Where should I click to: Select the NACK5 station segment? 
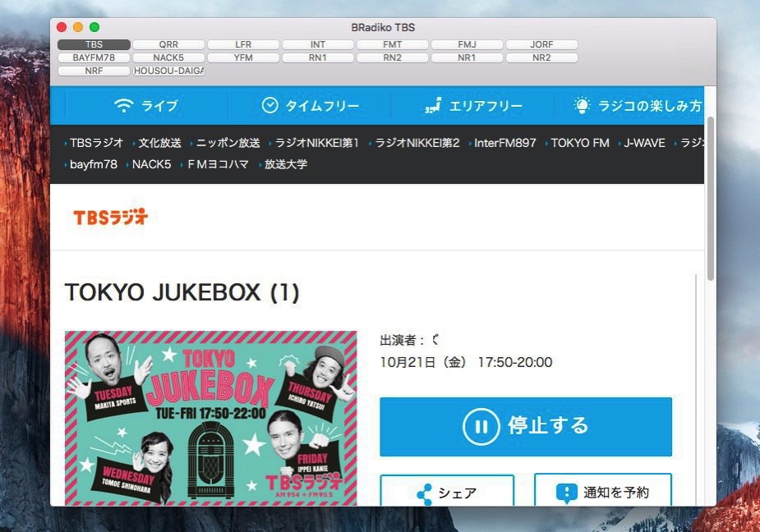[x=168, y=57]
